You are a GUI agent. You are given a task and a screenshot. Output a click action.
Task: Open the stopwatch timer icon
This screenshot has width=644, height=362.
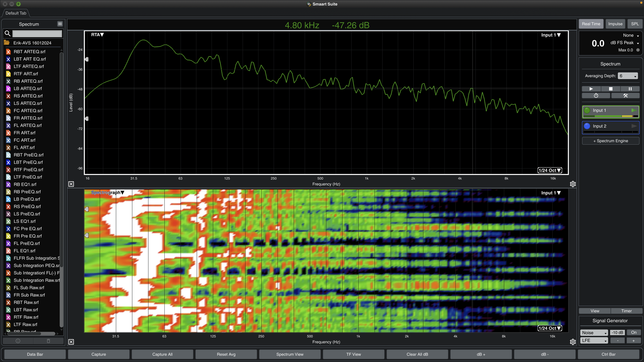click(596, 96)
